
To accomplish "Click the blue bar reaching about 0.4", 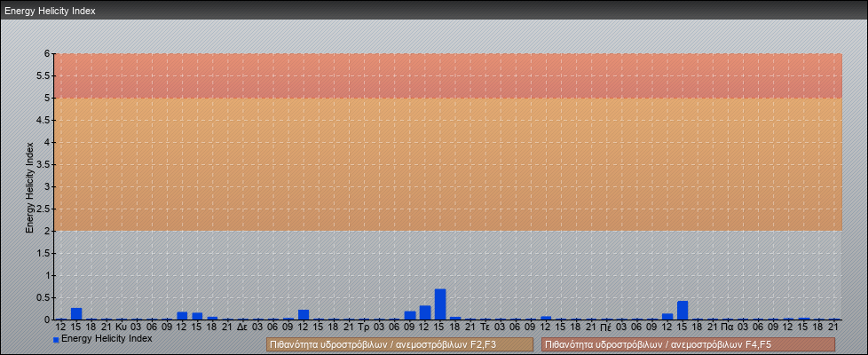I will pos(683,310).
